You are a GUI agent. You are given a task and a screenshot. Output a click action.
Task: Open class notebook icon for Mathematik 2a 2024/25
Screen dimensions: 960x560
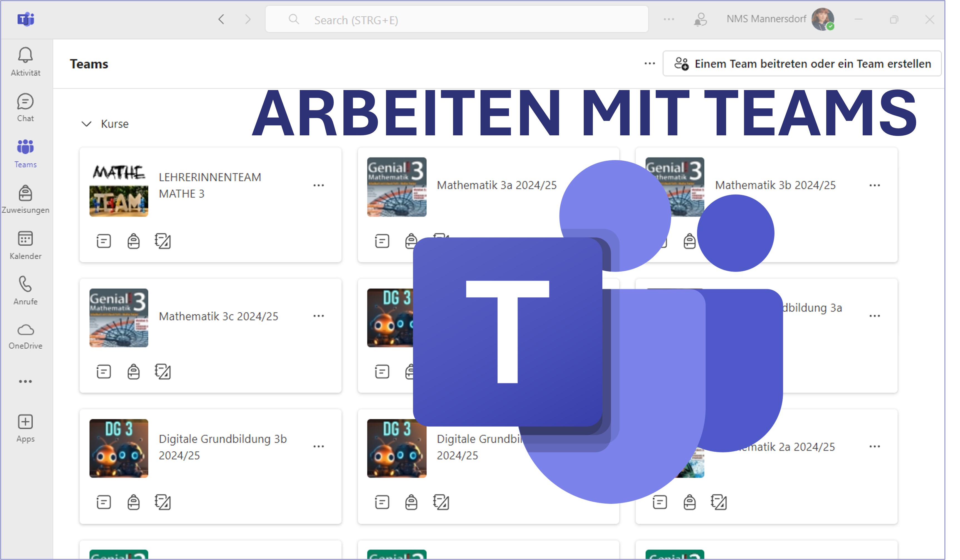pyautogui.click(x=719, y=502)
